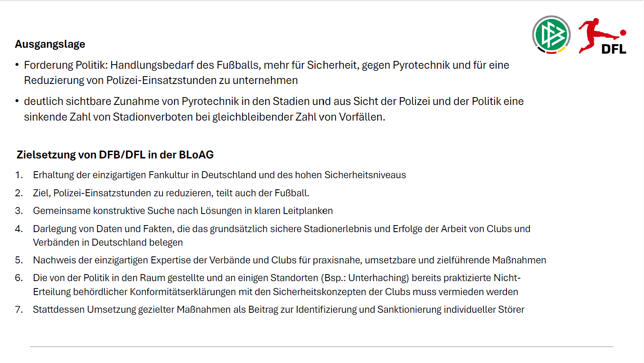This screenshot has width=644, height=363.
Task: Click item 5 'Nachweis der einzigartigen Expertise'
Action: [289, 260]
